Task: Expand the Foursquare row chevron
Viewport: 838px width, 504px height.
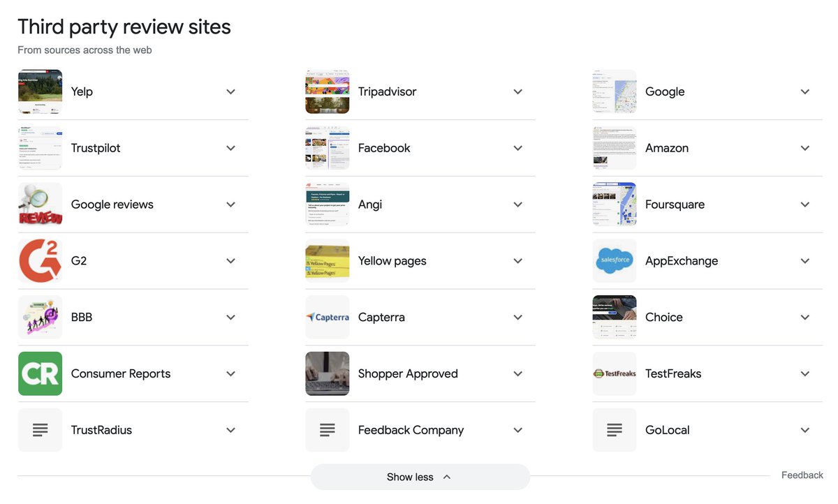Action: (805, 205)
